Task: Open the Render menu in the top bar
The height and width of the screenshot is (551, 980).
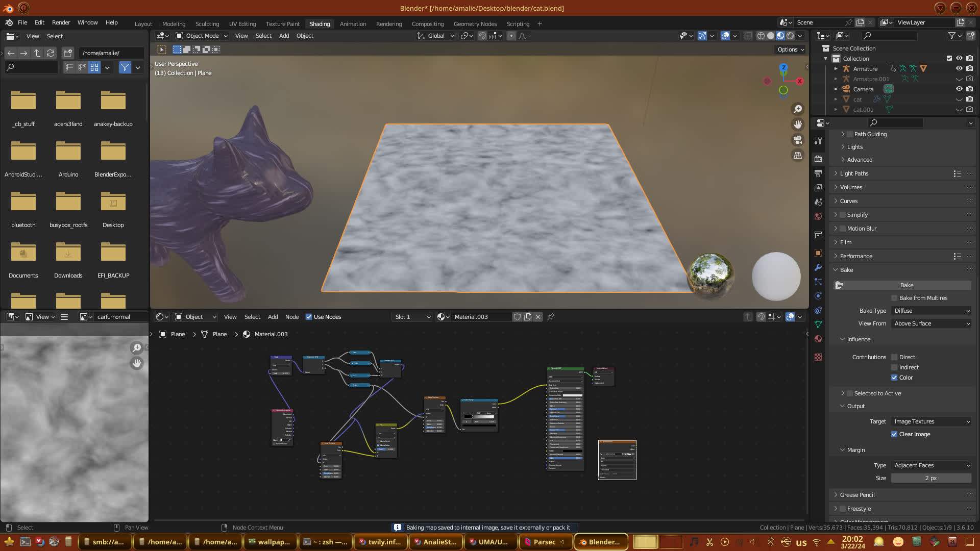Action: (61, 22)
